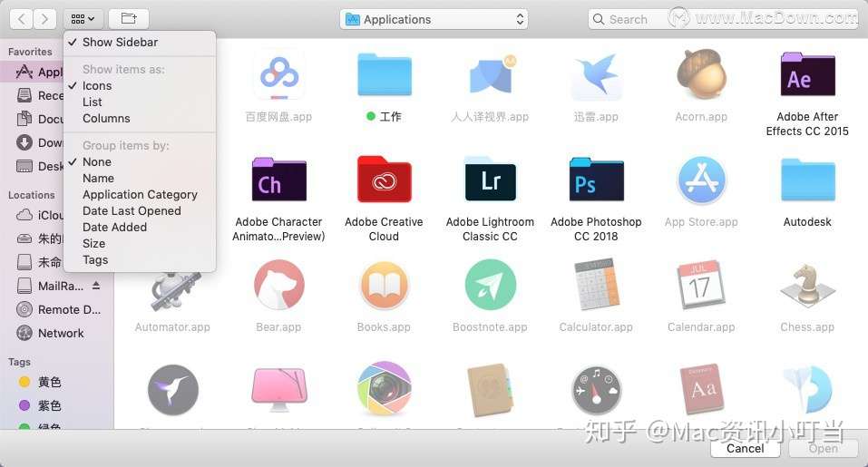Go forward to the next folder
The image size is (868, 467).
coord(44,19)
